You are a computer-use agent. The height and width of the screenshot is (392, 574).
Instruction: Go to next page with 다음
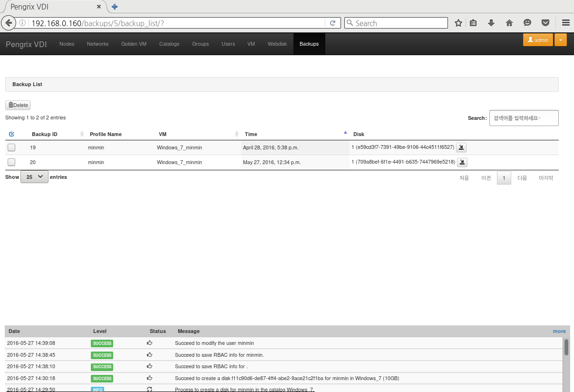tap(522, 178)
